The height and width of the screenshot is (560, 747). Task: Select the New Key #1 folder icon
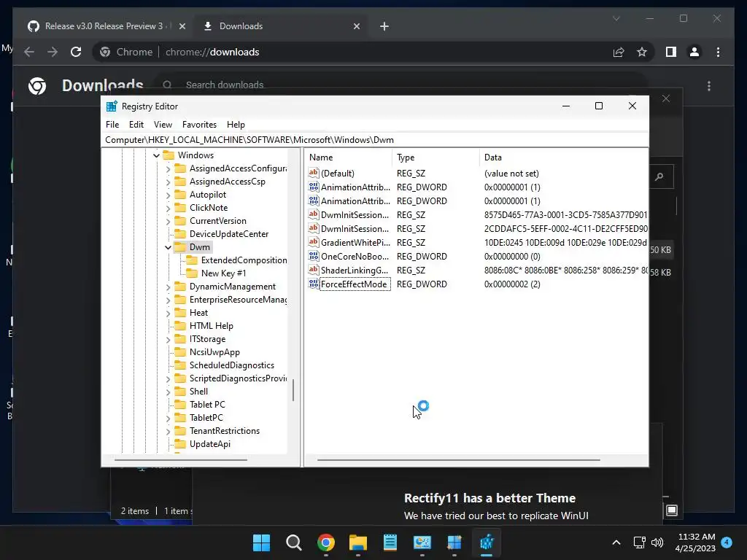(192, 273)
